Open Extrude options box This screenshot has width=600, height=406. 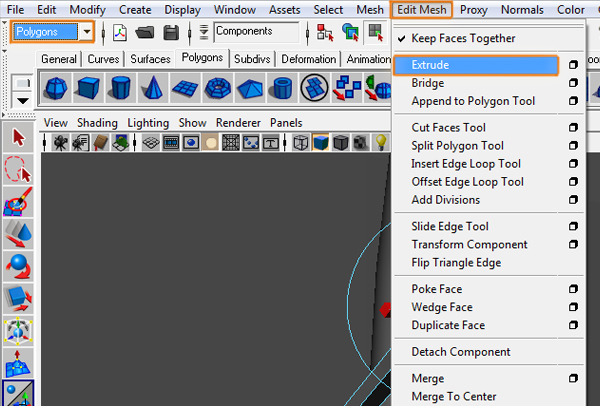pos(573,65)
